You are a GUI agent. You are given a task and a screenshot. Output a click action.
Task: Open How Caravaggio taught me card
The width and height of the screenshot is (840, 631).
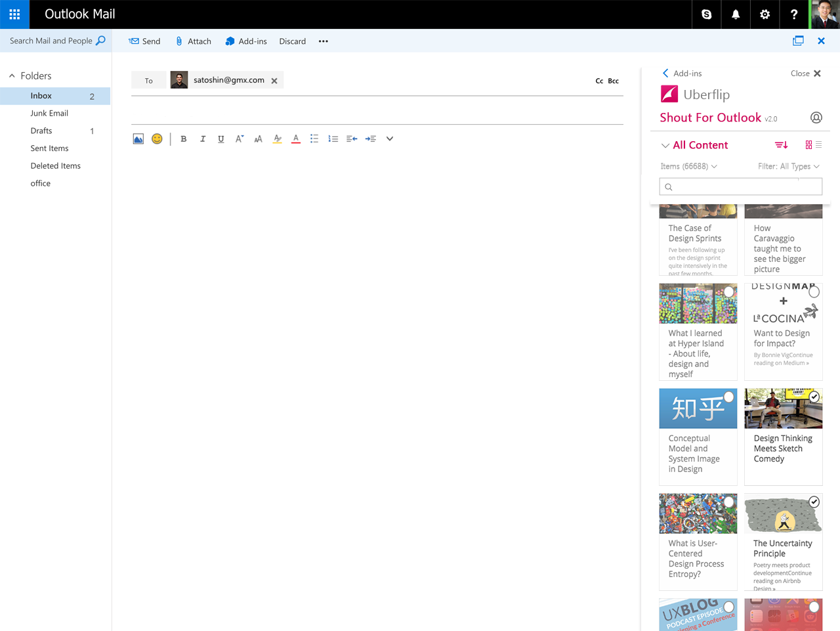[784, 240]
